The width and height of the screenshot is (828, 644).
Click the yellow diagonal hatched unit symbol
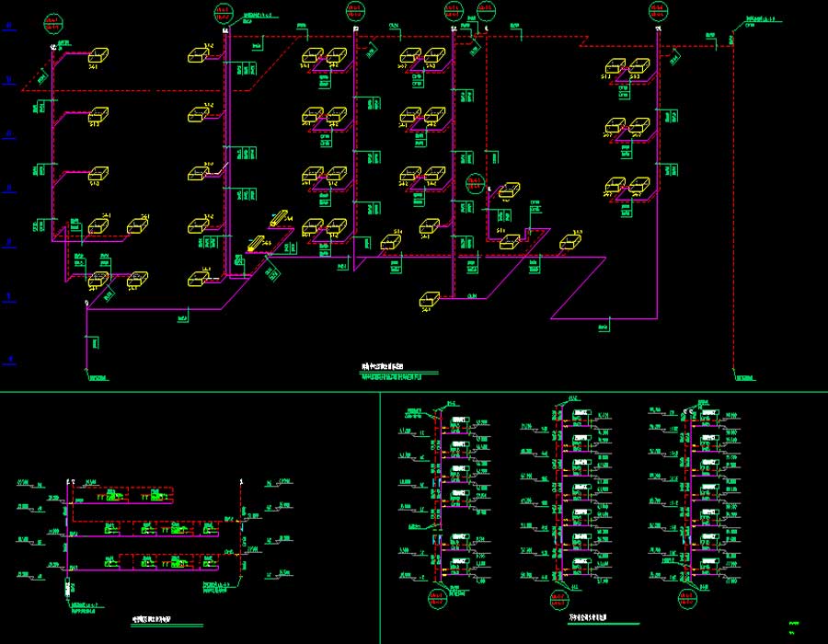point(278,219)
